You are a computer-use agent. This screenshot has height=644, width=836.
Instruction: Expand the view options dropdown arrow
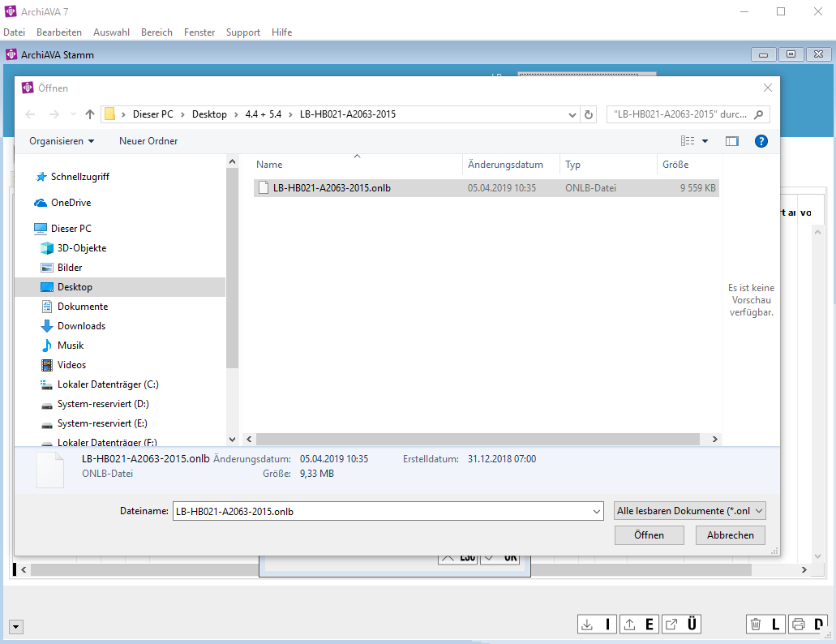(x=705, y=141)
